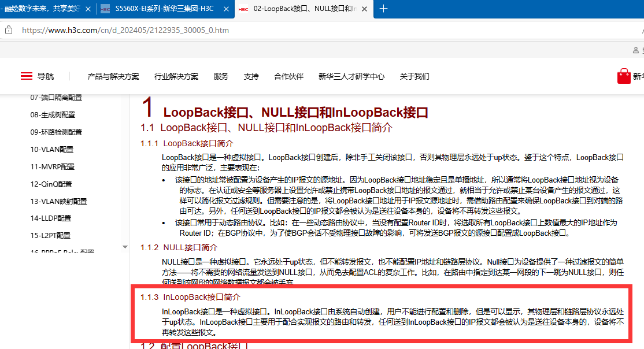644x349 pixels.
Task: Select the 02-LoopBack接口 tab
Action: point(304,9)
